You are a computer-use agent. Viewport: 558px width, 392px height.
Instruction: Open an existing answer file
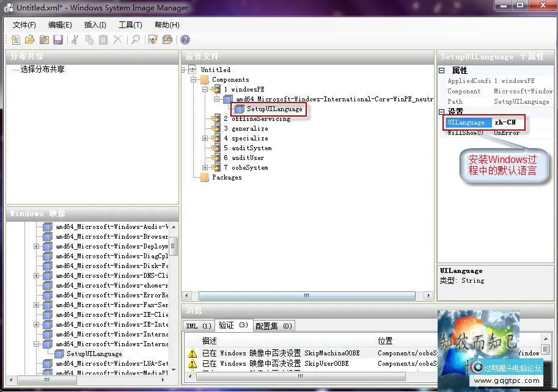click(29, 39)
